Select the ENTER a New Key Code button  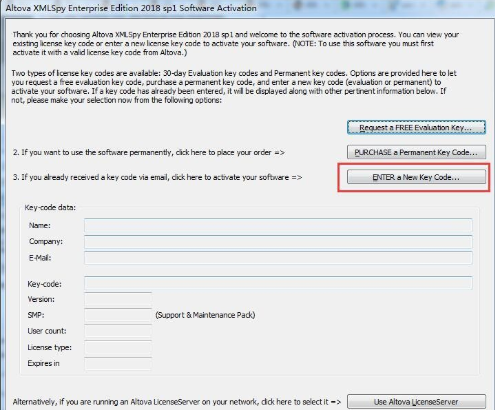tap(416, 177)
